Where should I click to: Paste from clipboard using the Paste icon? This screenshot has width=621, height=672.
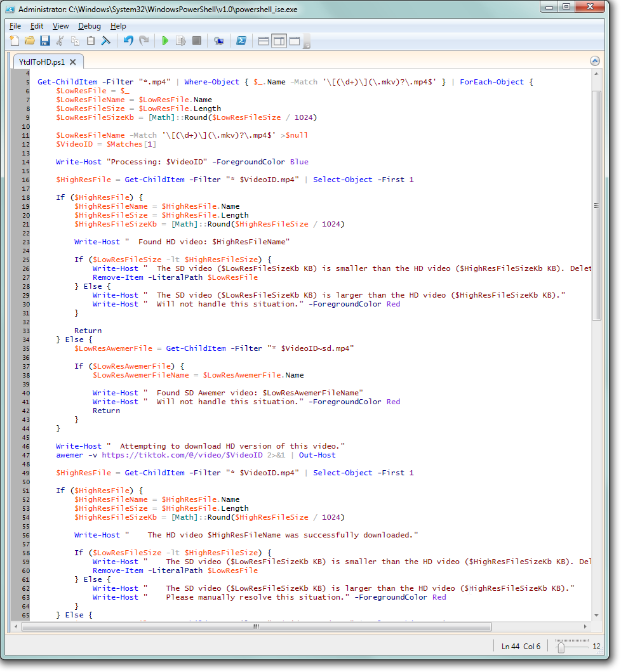pos(91,41)
